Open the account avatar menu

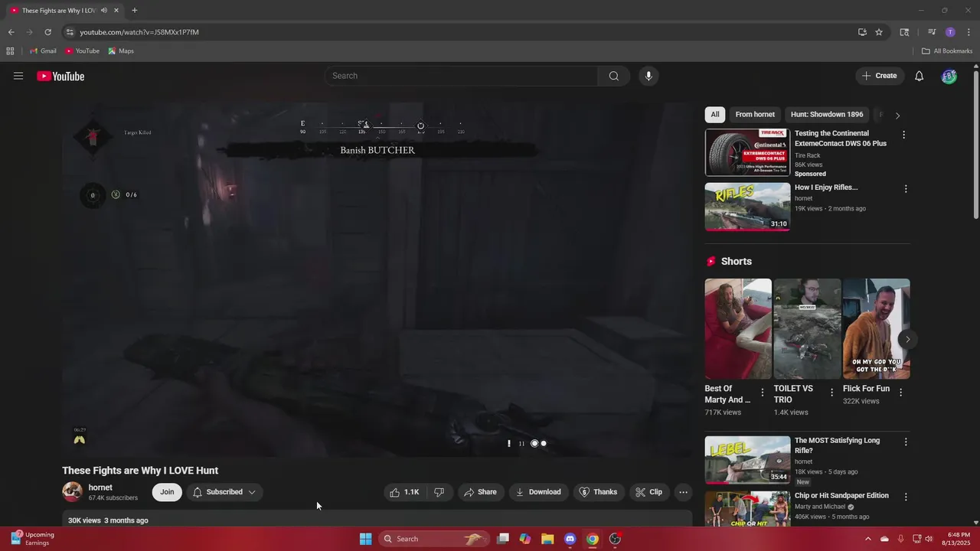[x=949, y=76]
